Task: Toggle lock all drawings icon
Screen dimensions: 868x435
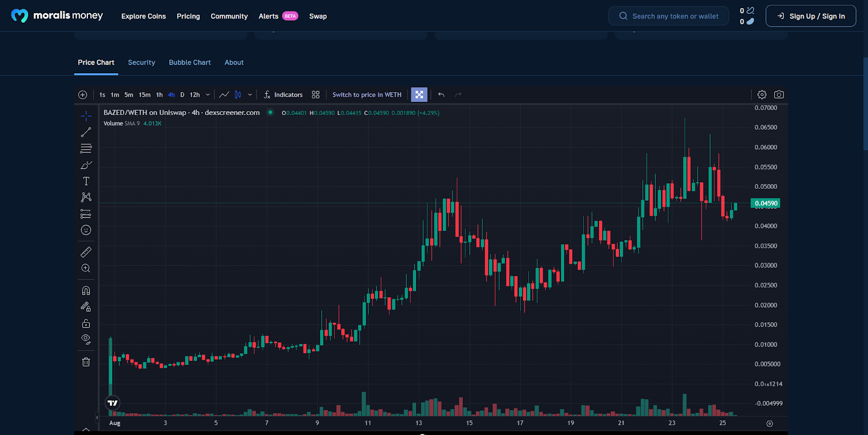Action: click(x=86, y=324)
